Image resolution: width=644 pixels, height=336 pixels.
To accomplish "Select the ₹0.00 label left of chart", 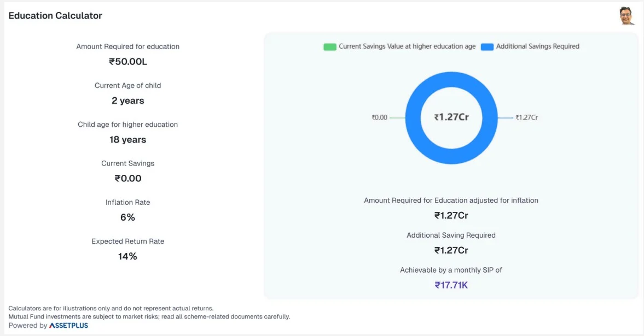I will (379, 117).
